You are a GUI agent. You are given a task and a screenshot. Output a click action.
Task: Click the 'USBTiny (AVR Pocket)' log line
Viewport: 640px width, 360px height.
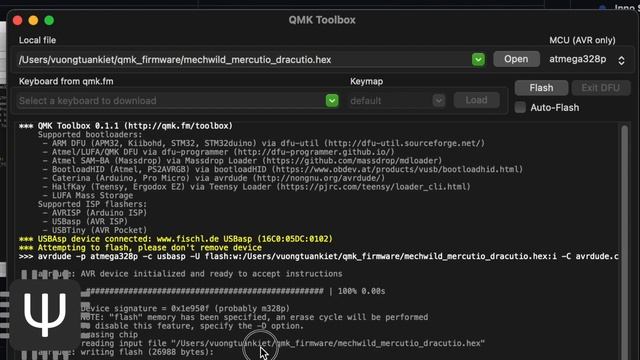coord(94,230)
